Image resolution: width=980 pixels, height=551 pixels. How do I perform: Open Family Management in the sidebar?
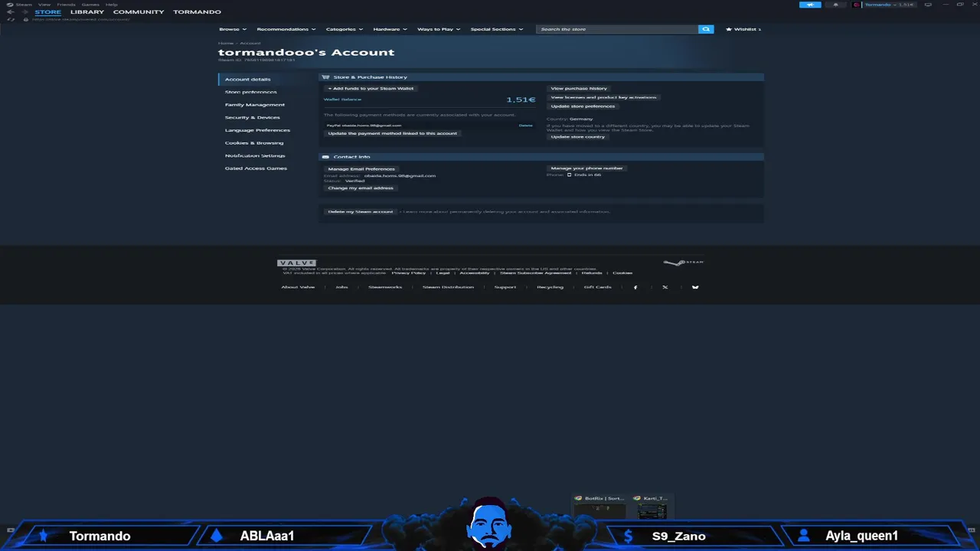click(x=255, y=105)
